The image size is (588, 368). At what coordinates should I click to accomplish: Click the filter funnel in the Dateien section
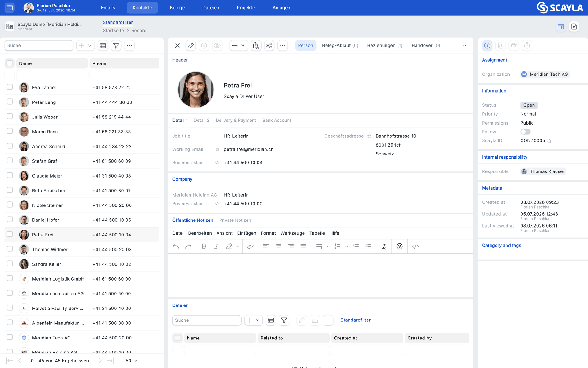click(284, 320)
